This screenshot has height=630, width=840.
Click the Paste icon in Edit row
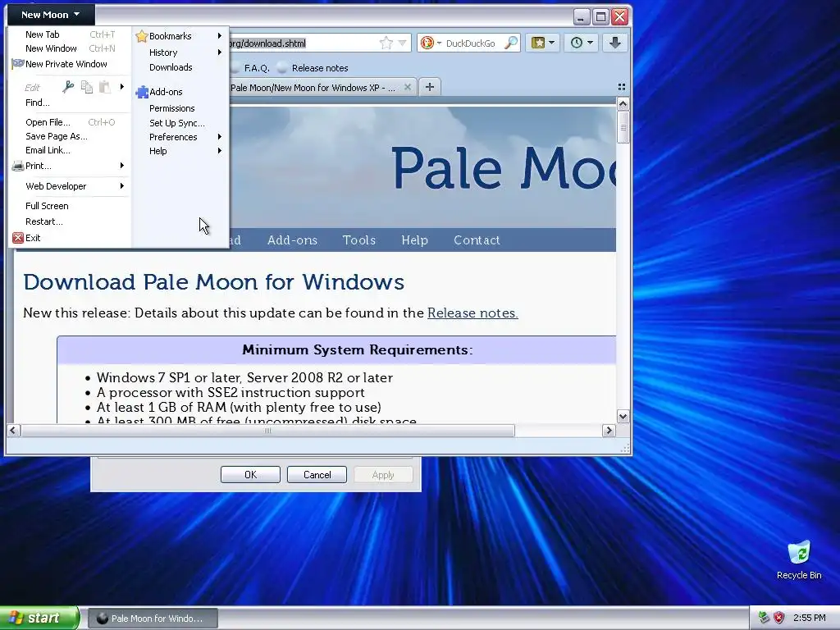(x=105, y=86)
